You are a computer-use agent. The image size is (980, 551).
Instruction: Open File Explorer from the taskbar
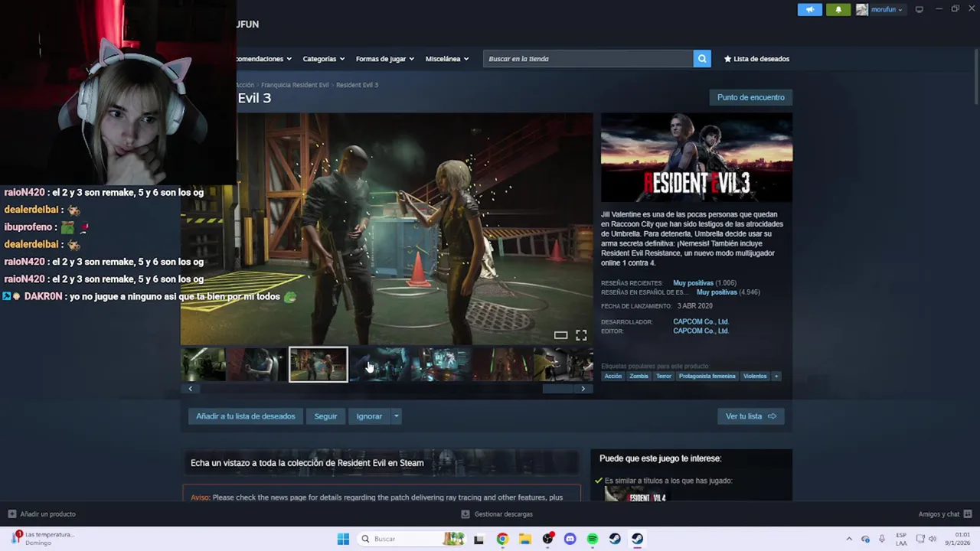[524, 539]
